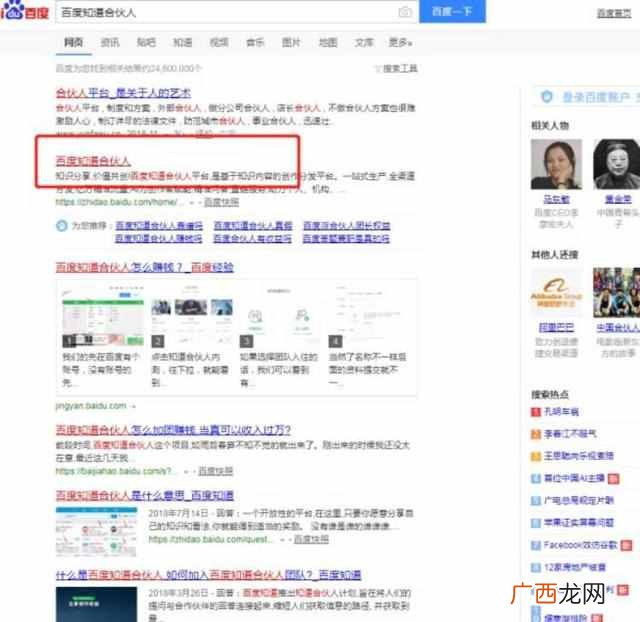640x622 pixels.
Task: Open first recommended link 百度知道合伙人靠谱吗
Action: [159, 225]
